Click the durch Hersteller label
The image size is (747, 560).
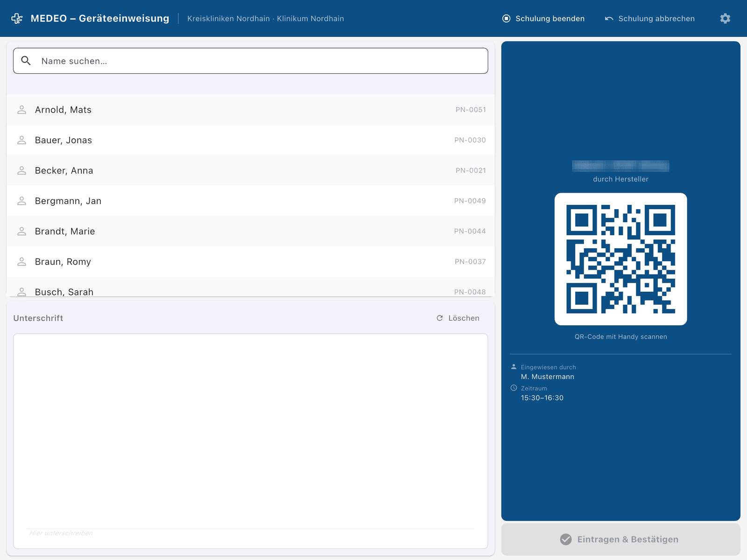point(620,179)
